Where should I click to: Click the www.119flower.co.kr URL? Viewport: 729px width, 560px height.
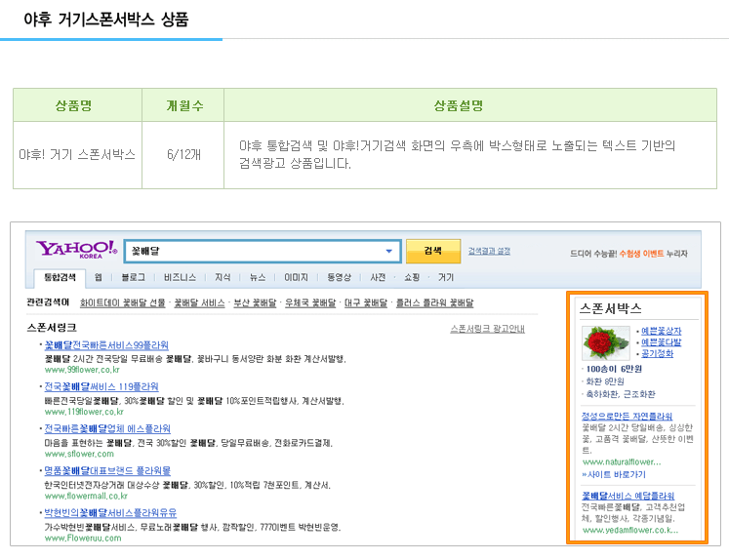point(84,412)
